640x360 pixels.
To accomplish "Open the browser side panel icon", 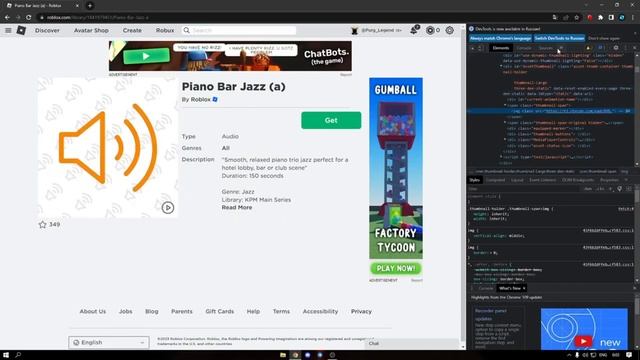I will pyautogui.click(x=611, y=18).
